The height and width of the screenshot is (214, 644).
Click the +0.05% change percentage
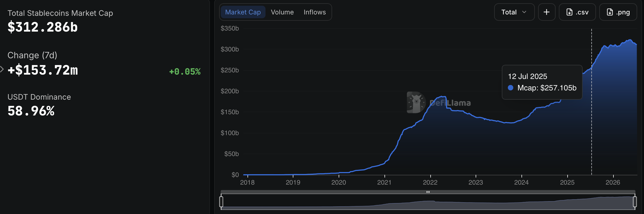[x=185, y=72]
